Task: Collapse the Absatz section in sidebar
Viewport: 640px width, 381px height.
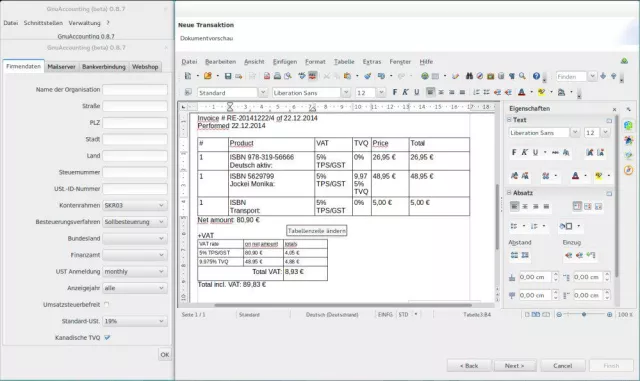Action: [509, 192]
